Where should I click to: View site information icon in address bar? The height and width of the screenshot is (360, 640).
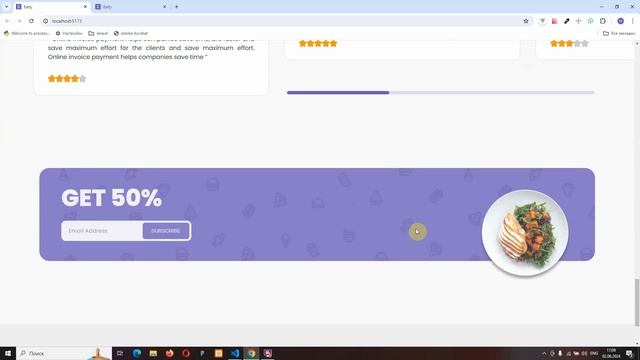46,21
